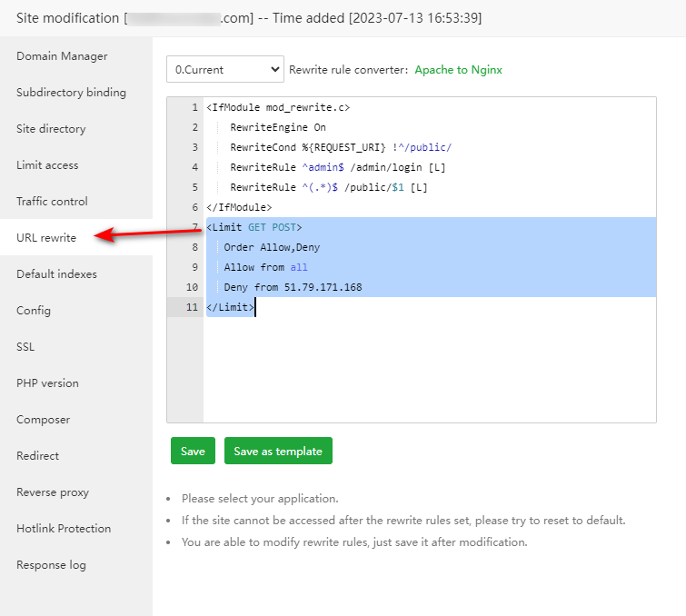View the Response log
This screenshot has height=616, width=686.
[x=51, y=565]
